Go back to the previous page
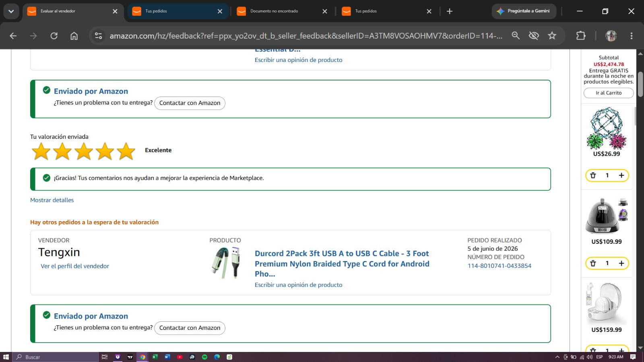The width and height of the screenshot is (644, 362). [x=13, y=36]
